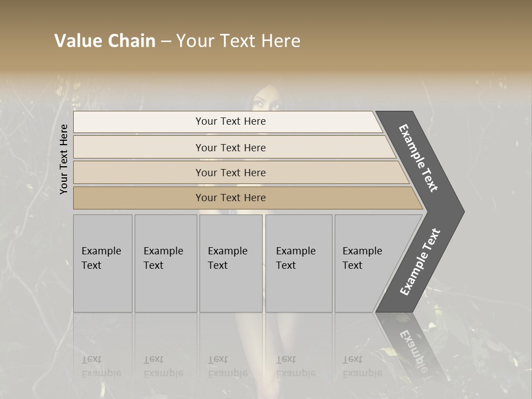The width and height of the screenshot is (532, 399).
Task: Select the topmost white "Your Text Here" bar
Action: pyautogui.click(x=231, y=121)
